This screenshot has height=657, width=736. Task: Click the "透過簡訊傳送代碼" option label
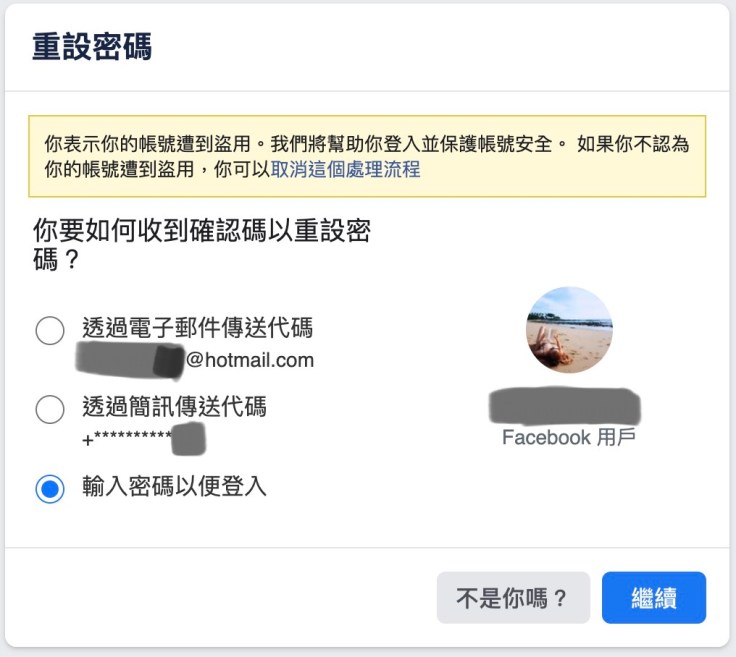174,407
